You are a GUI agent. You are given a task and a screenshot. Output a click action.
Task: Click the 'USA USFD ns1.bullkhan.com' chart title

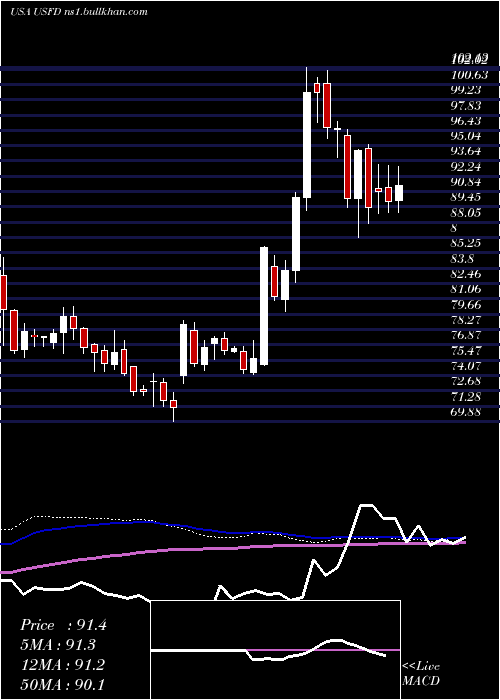(79, 12)
